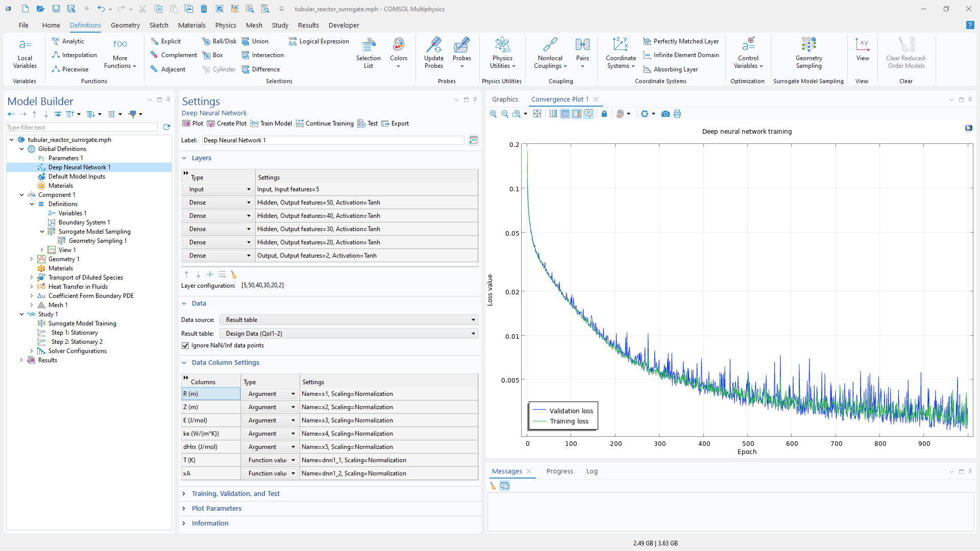Click the lock icon in plot toolbar

604,114
